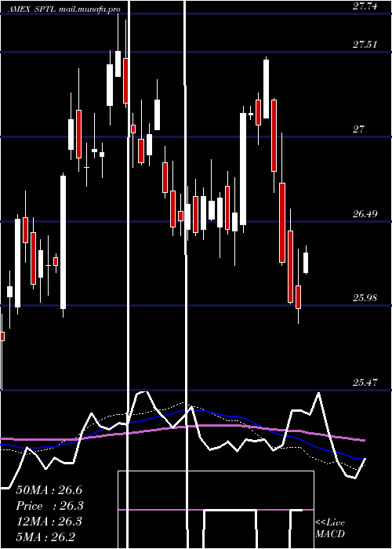Select the 26.49 price axis label

tap(365, 213)
